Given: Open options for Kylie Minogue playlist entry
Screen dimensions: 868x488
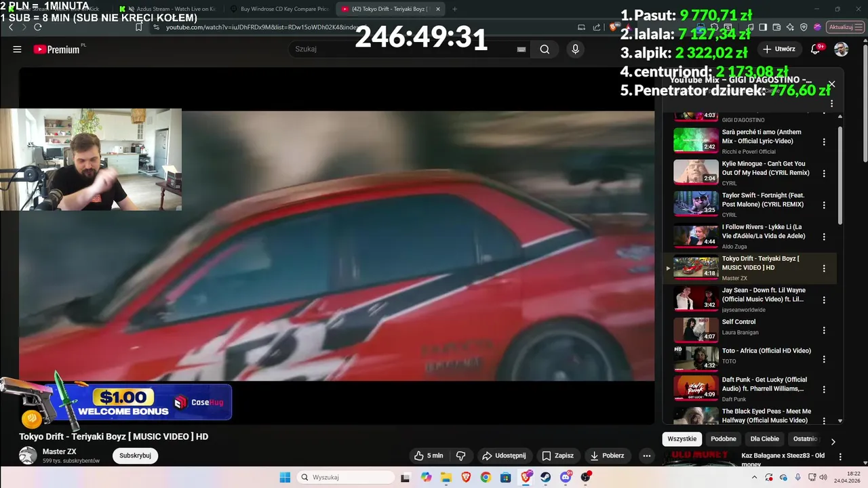Looking at the screenshot, I should [824, 174].
